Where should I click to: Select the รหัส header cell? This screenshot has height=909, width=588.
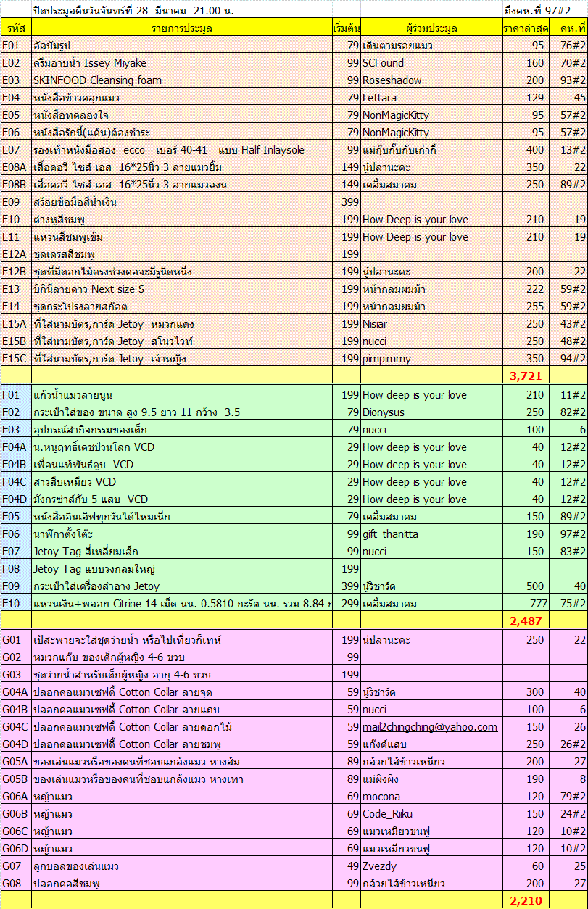15,28
